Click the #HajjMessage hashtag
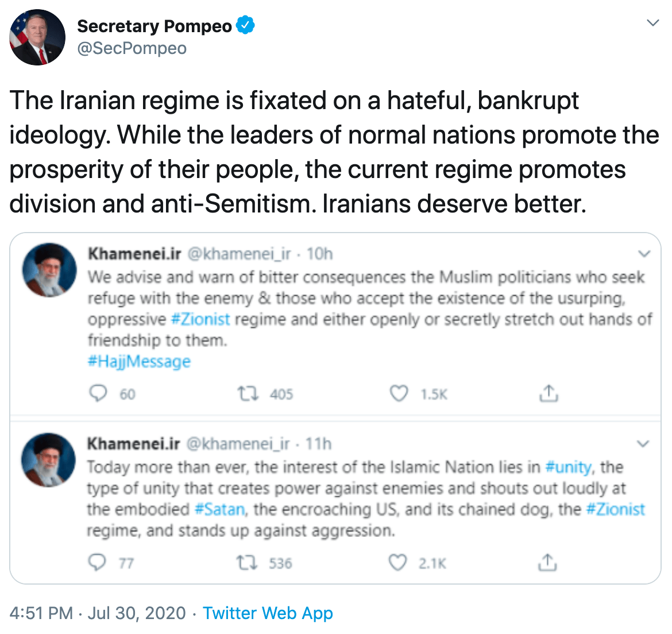The image size is (672, 634). click(x=138, y=361)
